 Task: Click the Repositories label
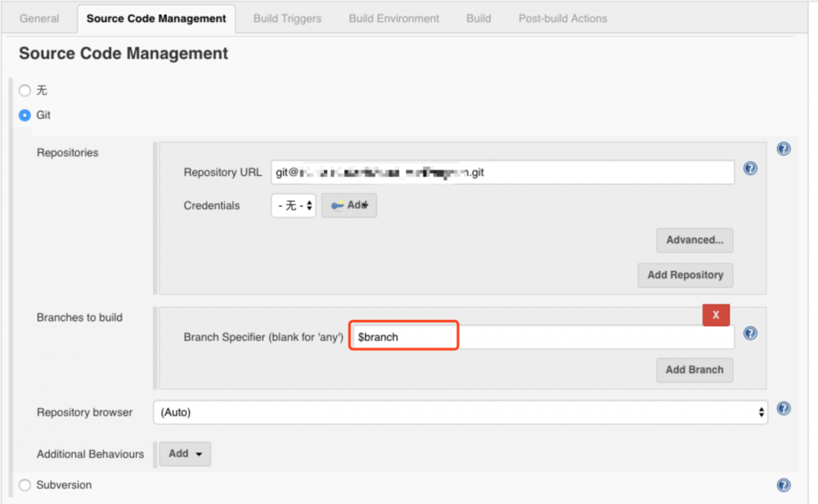tap(67, 153)
